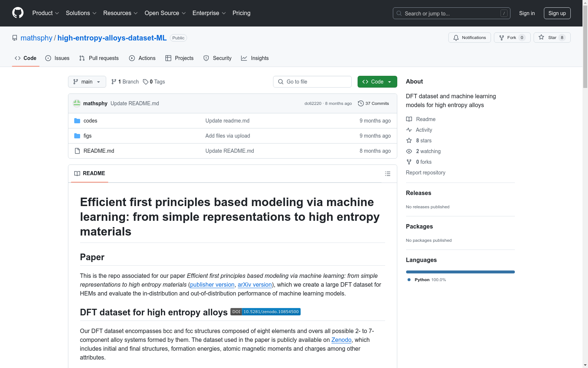Click the eye icon next to watching
588x368 pixels.
409,151
